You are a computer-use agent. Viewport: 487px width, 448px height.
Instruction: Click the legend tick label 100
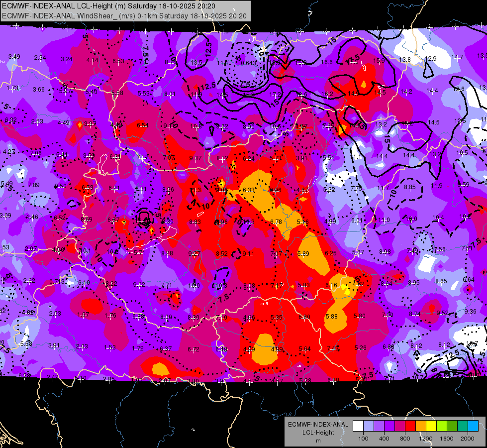[363, 439]
